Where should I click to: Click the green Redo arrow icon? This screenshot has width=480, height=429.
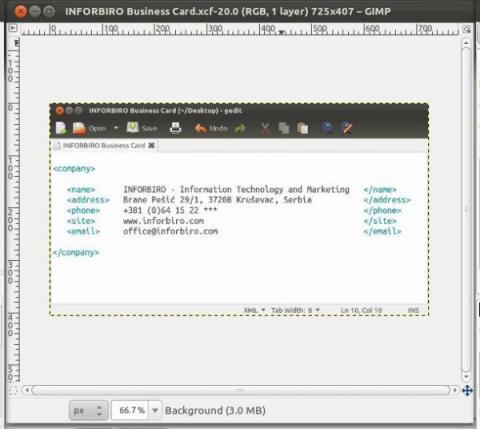pos(240,128)
